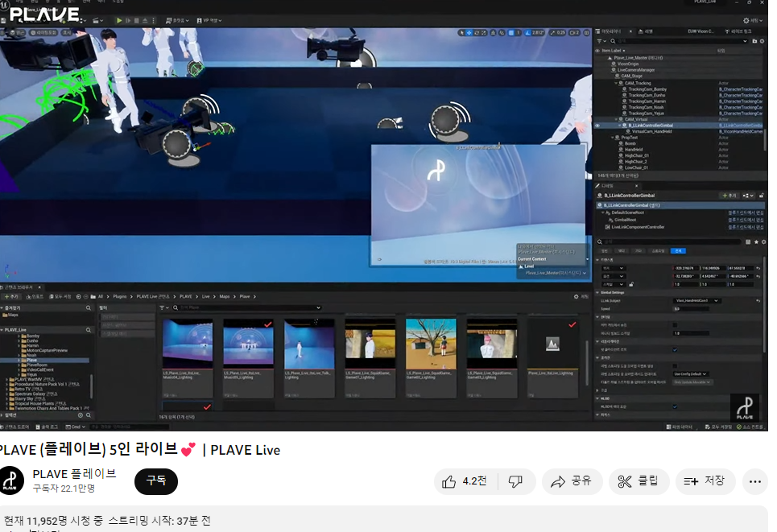Click the Share (공유) button
Screen dimensions: 777x532
572,481
